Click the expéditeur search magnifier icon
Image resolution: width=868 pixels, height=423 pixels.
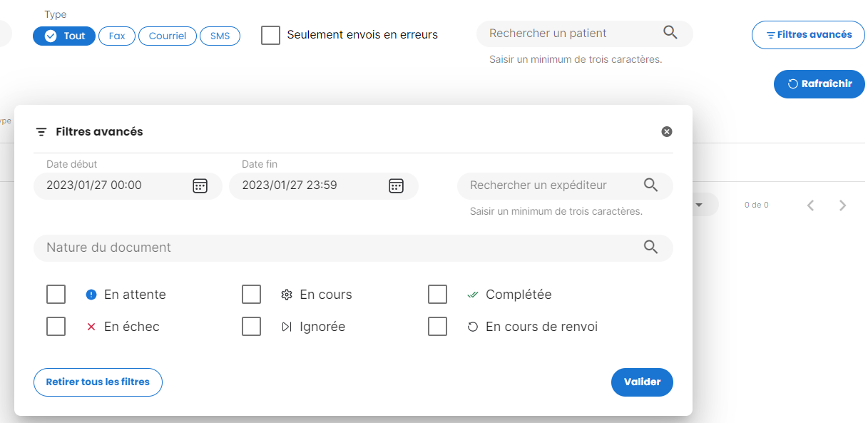point(650,185)
